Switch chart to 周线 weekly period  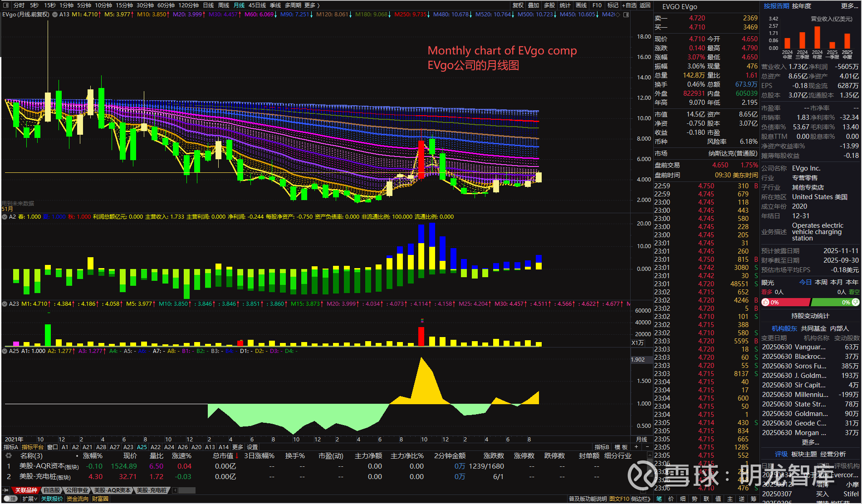(224, 5)
